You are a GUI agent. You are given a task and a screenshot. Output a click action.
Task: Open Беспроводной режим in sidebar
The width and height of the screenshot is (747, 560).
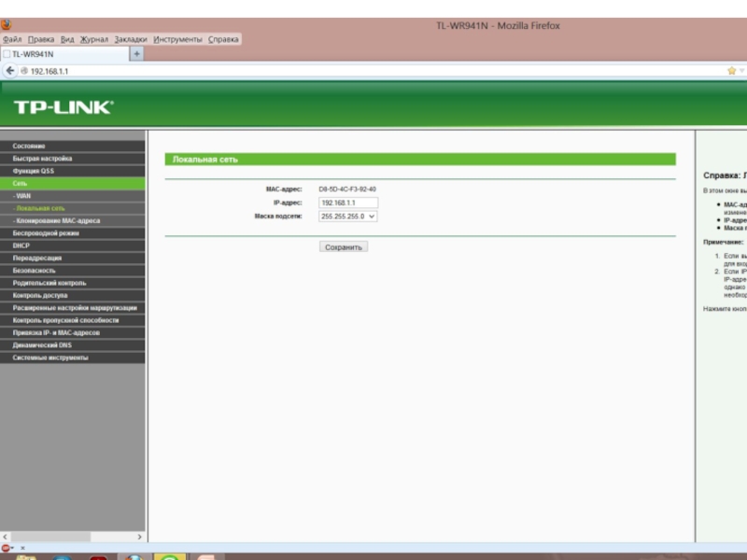[x=73, y=232]
